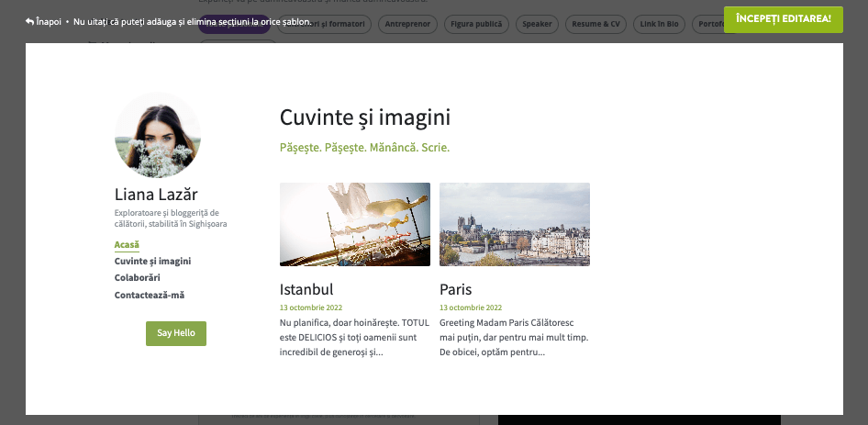Click the Înapoi back arrow link
The height and width of the screenshot is (425, 868).
(x=43, y=22)
